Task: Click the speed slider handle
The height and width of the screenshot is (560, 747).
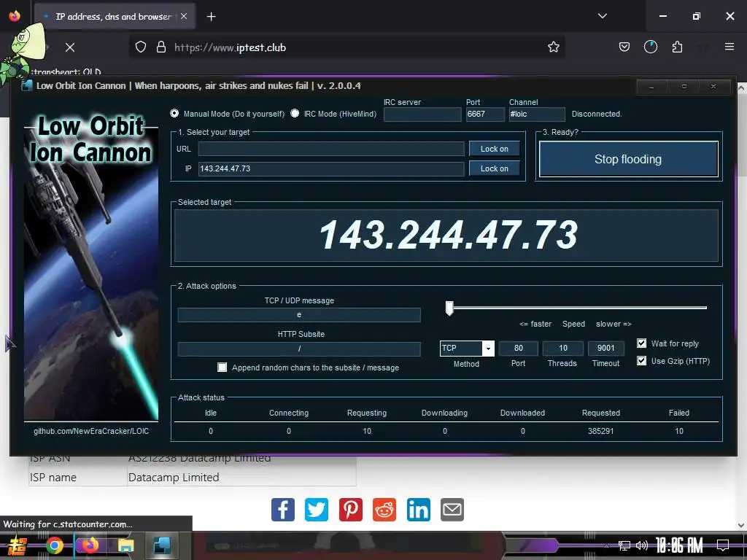Action: (449, 308)
